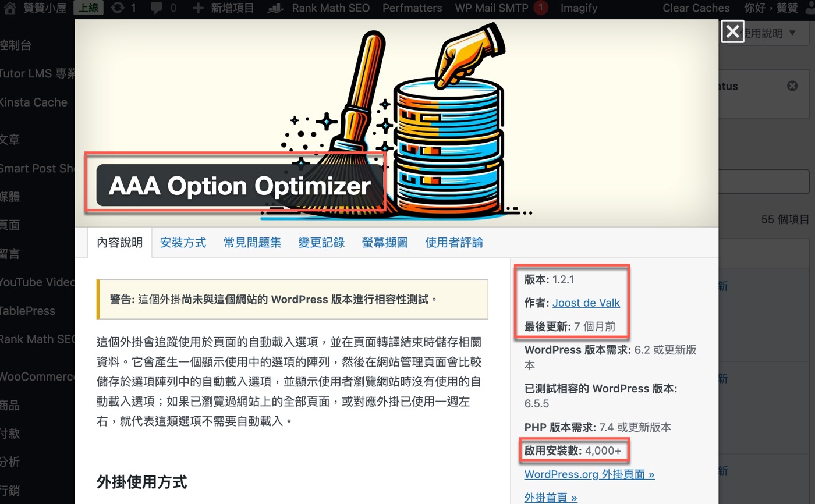Open WooCommerce in the sidebar
815x504 pixels.
tap(37, 377)
